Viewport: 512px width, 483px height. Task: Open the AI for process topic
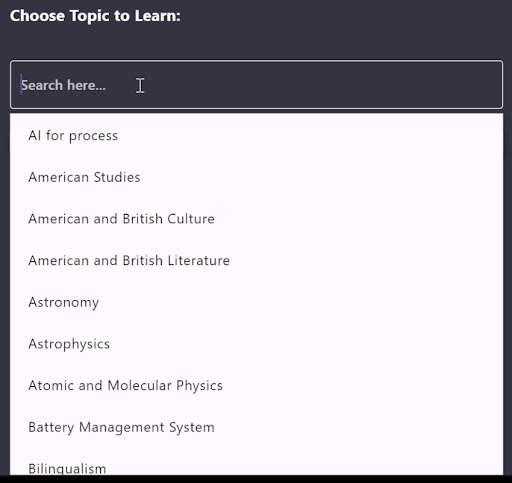tap(256, 136)
